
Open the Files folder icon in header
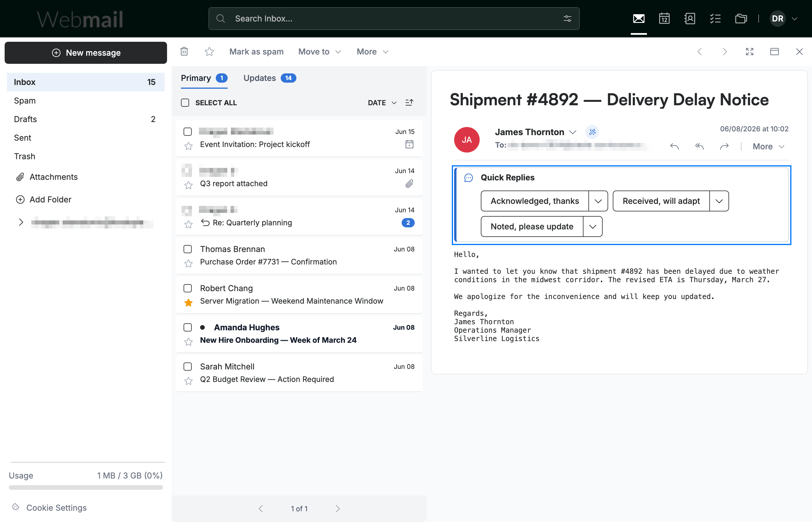(x=741, y=19)
